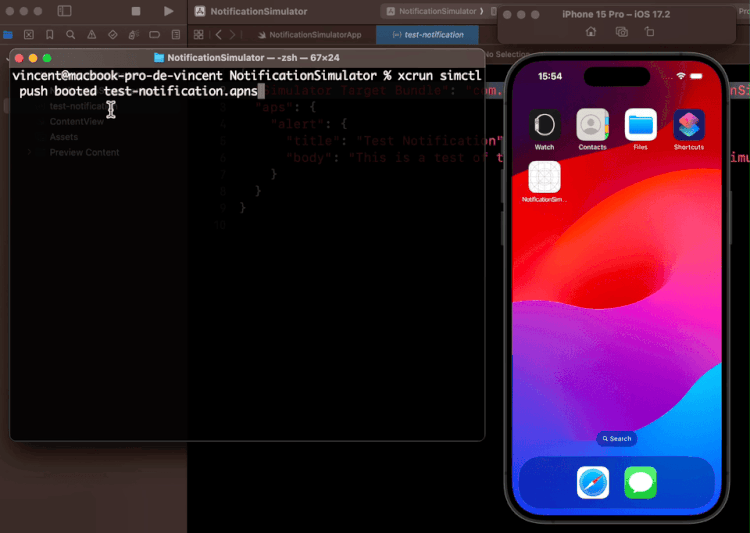This screenshot has width=750, height=533.
Task: Select test-notification file in navigator
Action: tap(83, 106)
